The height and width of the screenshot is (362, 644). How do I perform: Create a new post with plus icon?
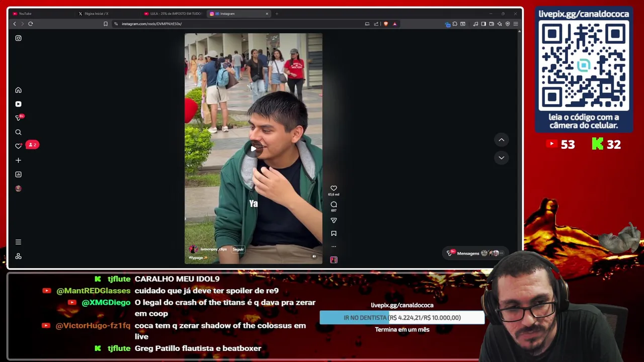[x=18, y=160]
